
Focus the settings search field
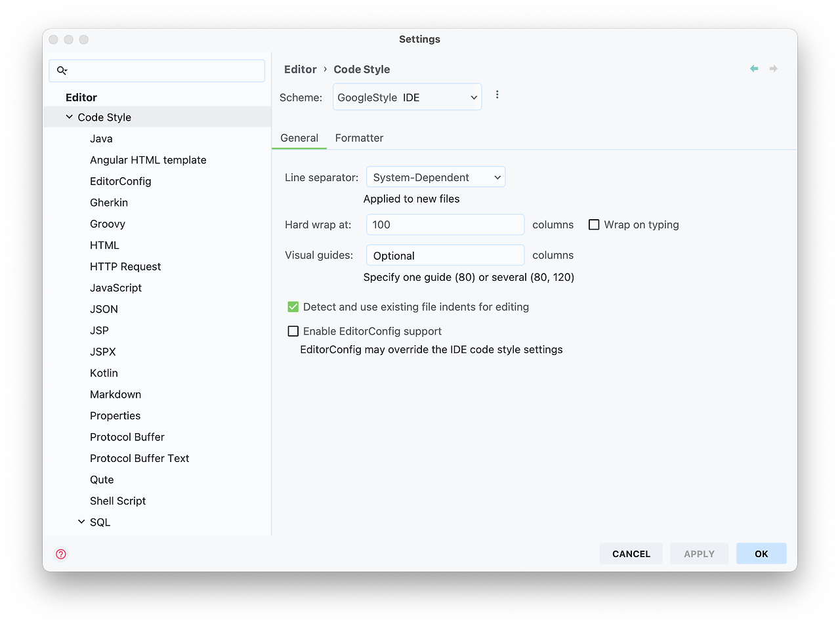pos(157,71)
